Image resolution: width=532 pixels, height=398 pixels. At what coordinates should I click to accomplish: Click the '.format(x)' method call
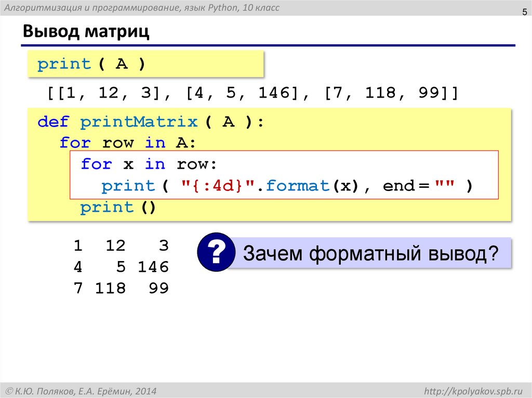point(308,185)
